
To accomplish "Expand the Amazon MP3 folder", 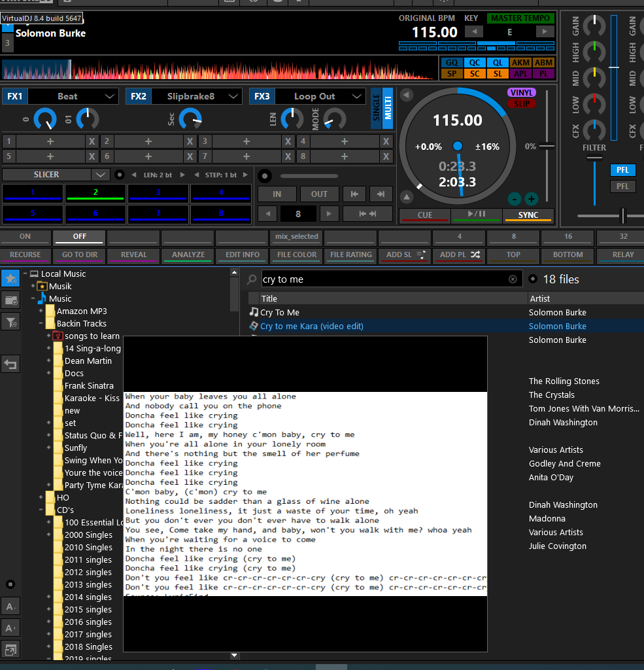I will tap(41, 311).
